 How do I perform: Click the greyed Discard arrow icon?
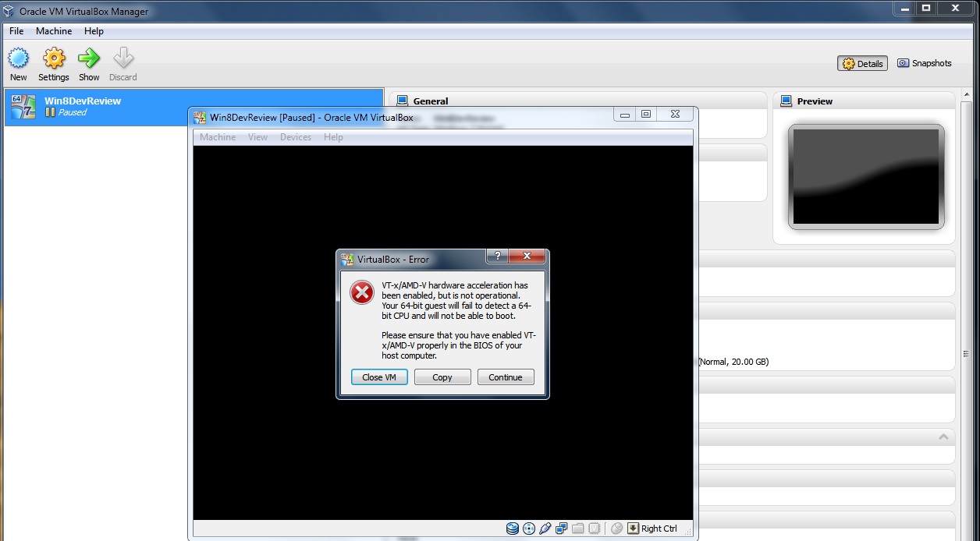click(x=123, y=58)
